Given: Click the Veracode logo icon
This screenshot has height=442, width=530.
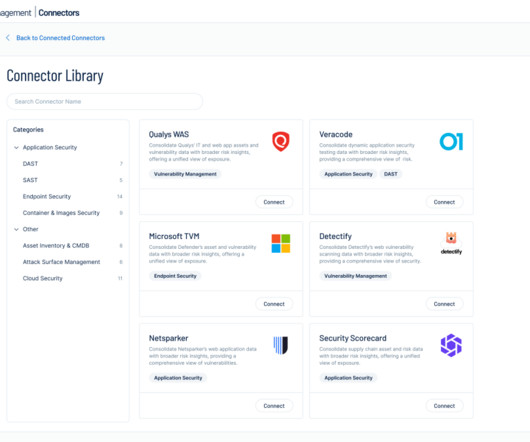Looking at the screenshot, I should pos(451,142).
